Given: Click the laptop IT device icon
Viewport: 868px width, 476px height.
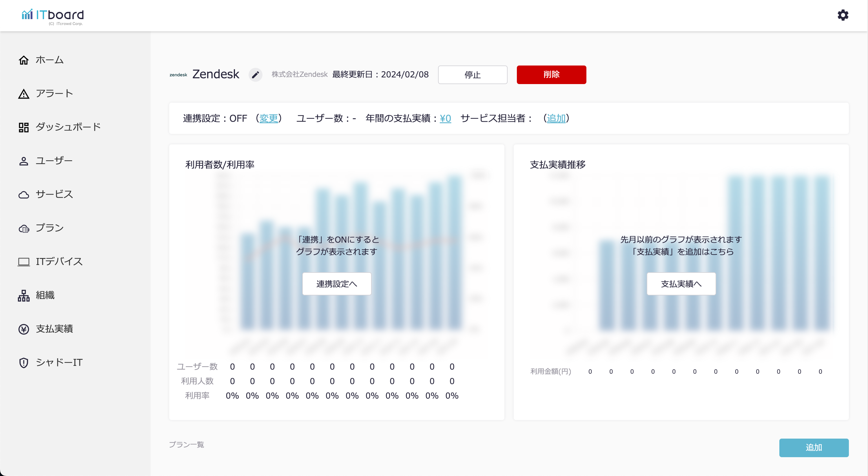Looking at the screenshot, I should tap(23, 261).
